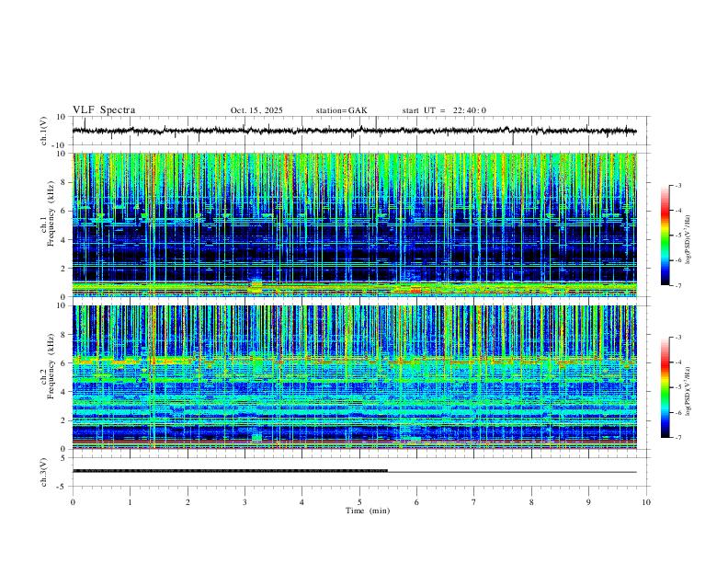Screen dimensions: 728x563
Task: Select the "start UT = 22:40:0" header text
Action: pos(444,110)
